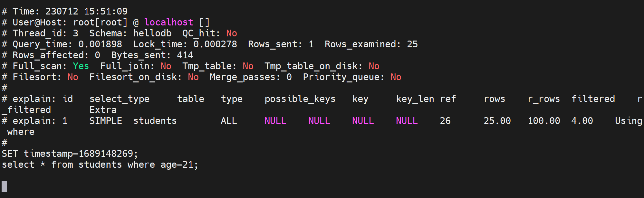
Task: Click the select * from students query line
Action: tap(100, 165)
